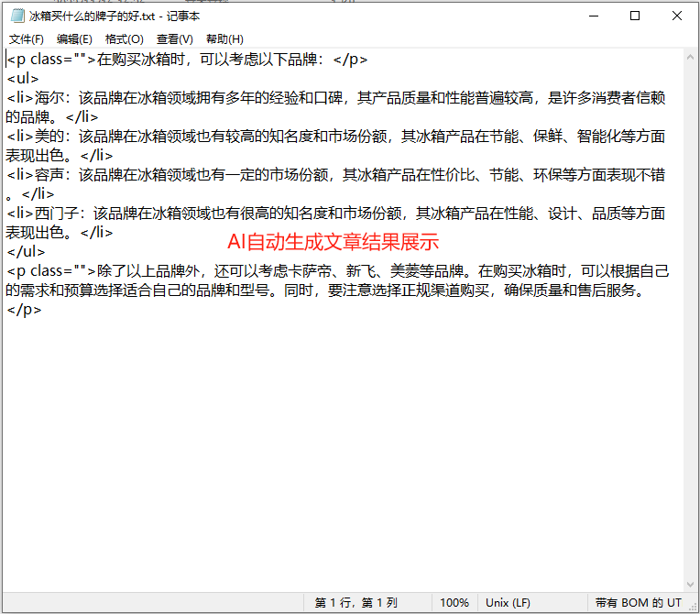700x614 pixels.
Task: Click the Notepad icon in title bar
Action: click(x=17, y=16)
